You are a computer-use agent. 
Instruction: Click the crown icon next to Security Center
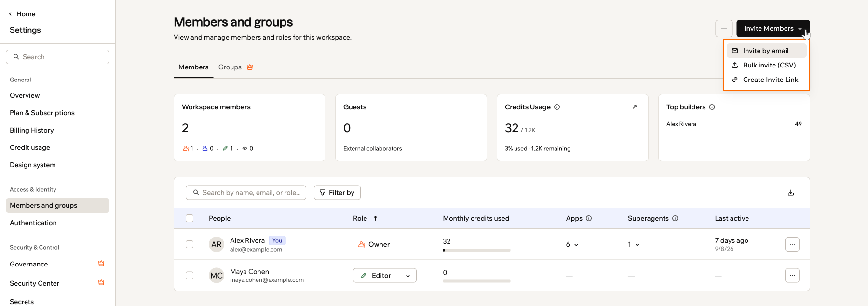101,282
